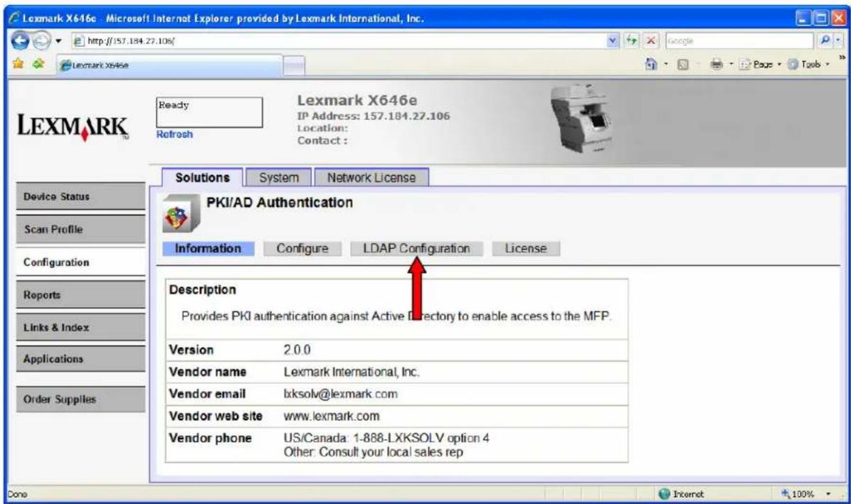Screen dimensions: 851x504
Task: Open the License sub-tab
Action: click(525, 248)
